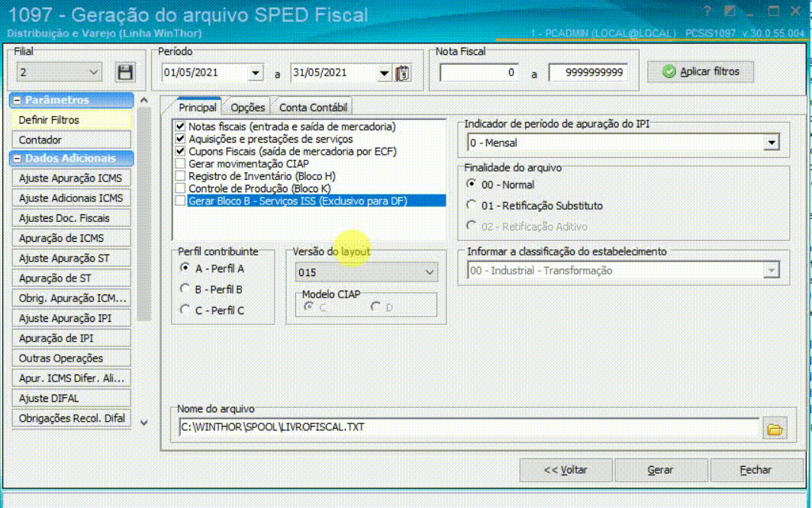812x508 pixels.
Task: Collapse the Parâmetros section via minus icon
Action: [x=18, y=101]
